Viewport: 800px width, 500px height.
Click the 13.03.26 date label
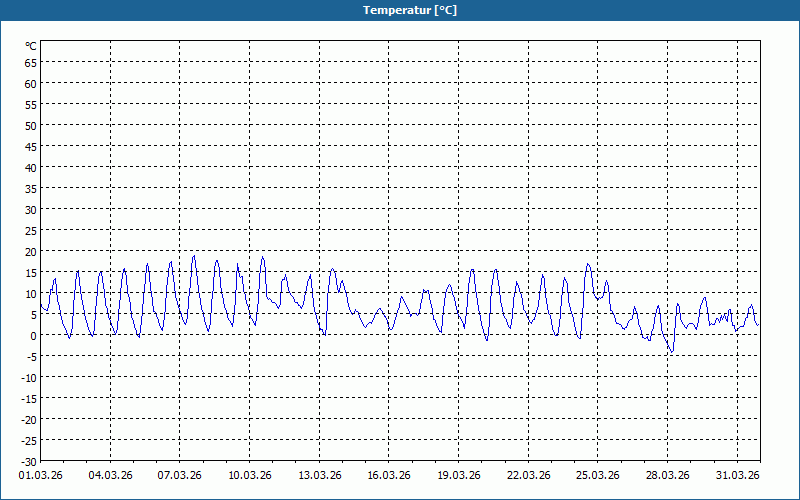pyautogui.click(x=319, y=475)
